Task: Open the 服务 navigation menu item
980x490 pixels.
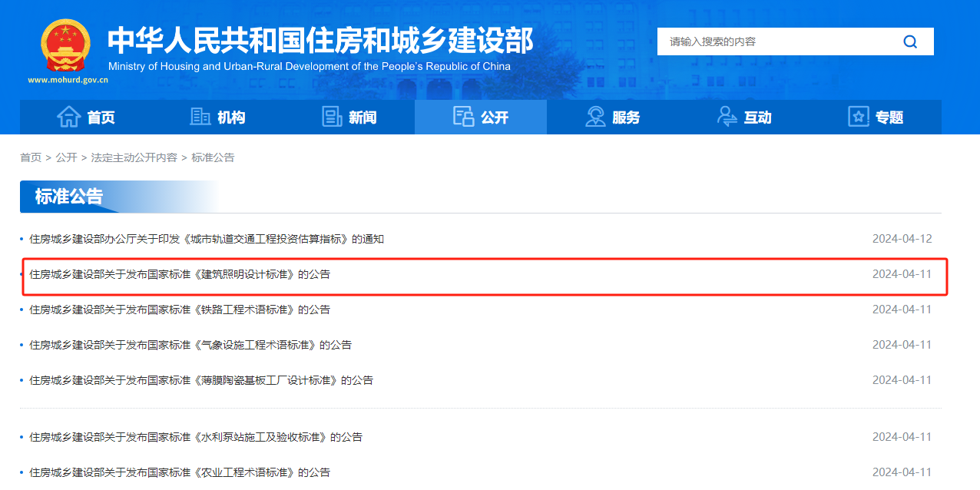Action: (626, 118)
